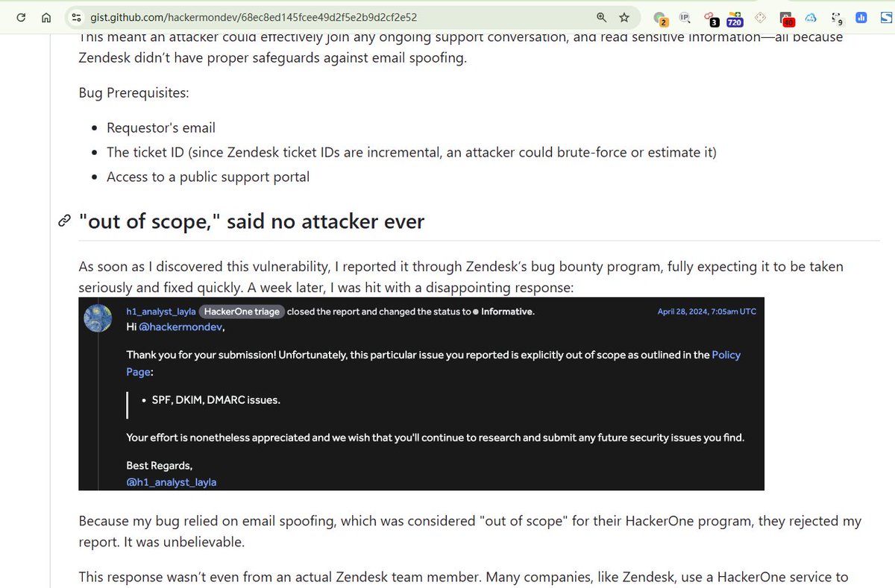
Task: Open the extension with badge 9
Action: pos(837,18)
